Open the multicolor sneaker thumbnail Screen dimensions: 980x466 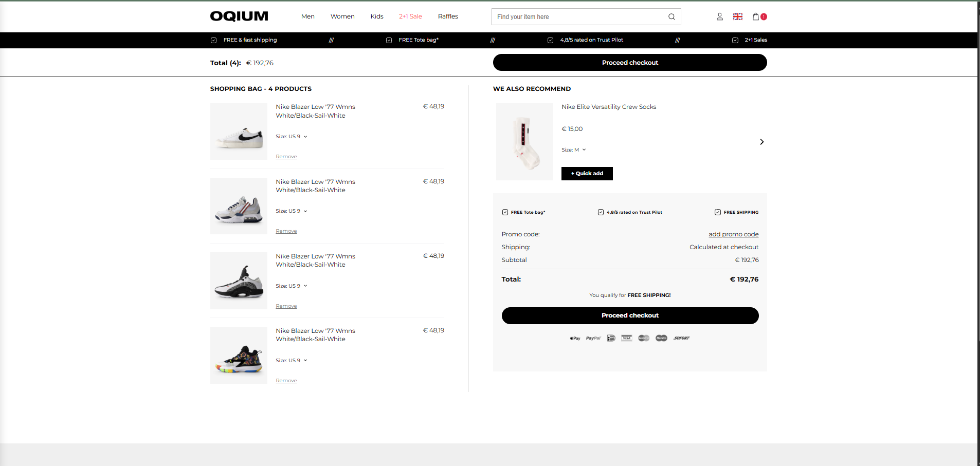239,355
